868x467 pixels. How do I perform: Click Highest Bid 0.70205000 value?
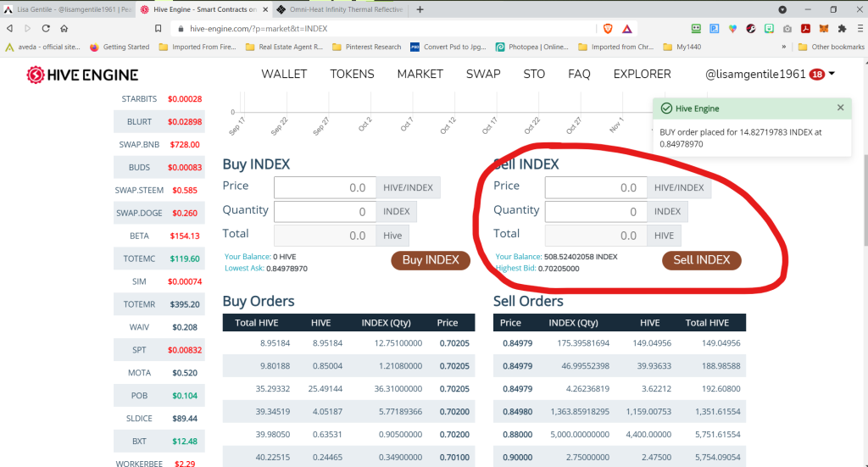pos(559,269)
